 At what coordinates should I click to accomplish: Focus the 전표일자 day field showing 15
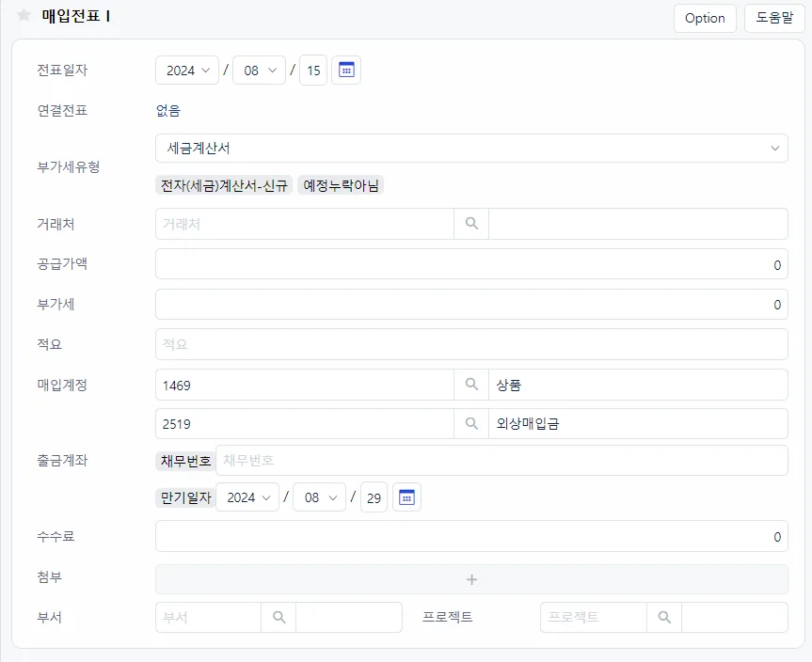313,70
